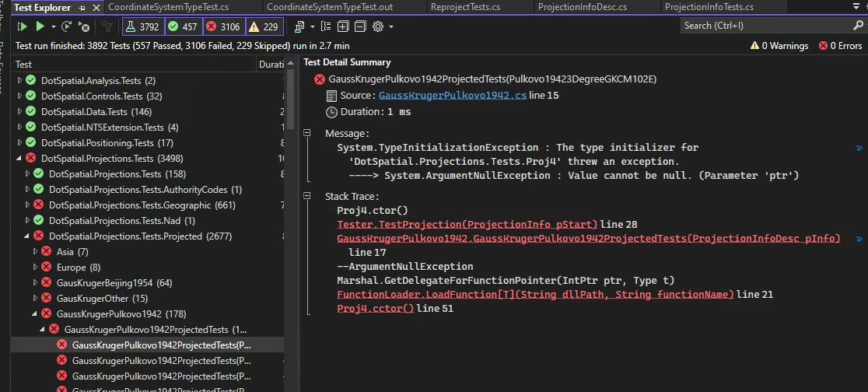Expand DotSpatial.NTSExtension.Tests node
Viewport: 868px width, 392px height.
pyautogui.click(x=20, y=127)
